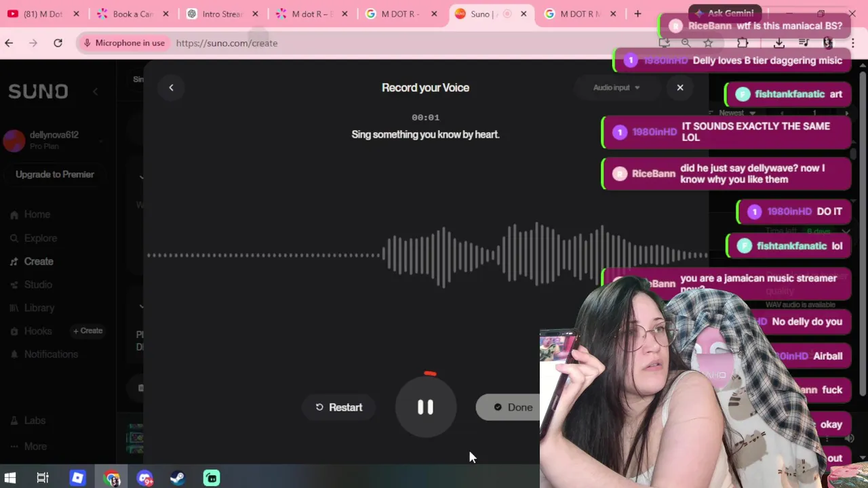Close the Record your Voice dialog

click(x=680, y=87)
